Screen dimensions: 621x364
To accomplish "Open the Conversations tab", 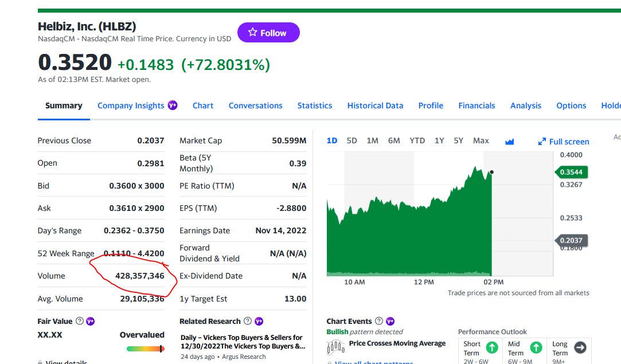I will pos(255,105).
